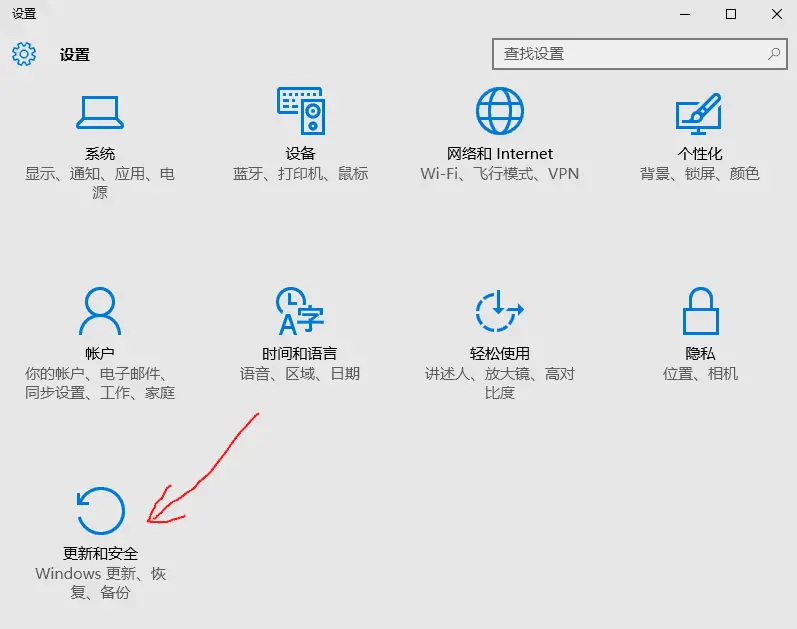The image size is (797, 629).
Task: Click the 显示、通知、应用、电源 description
Action: coord(100,183)
